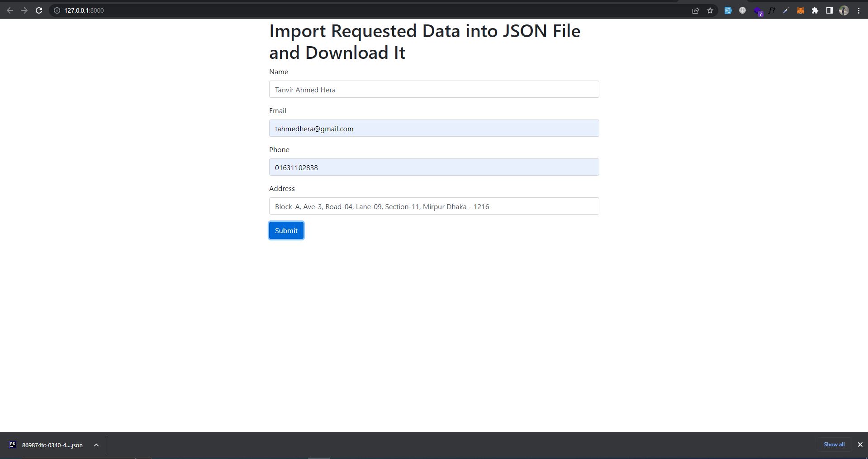Toggle the browser side panel
Viewport: 868px width, 459px height.
click(x=829, y=10)
